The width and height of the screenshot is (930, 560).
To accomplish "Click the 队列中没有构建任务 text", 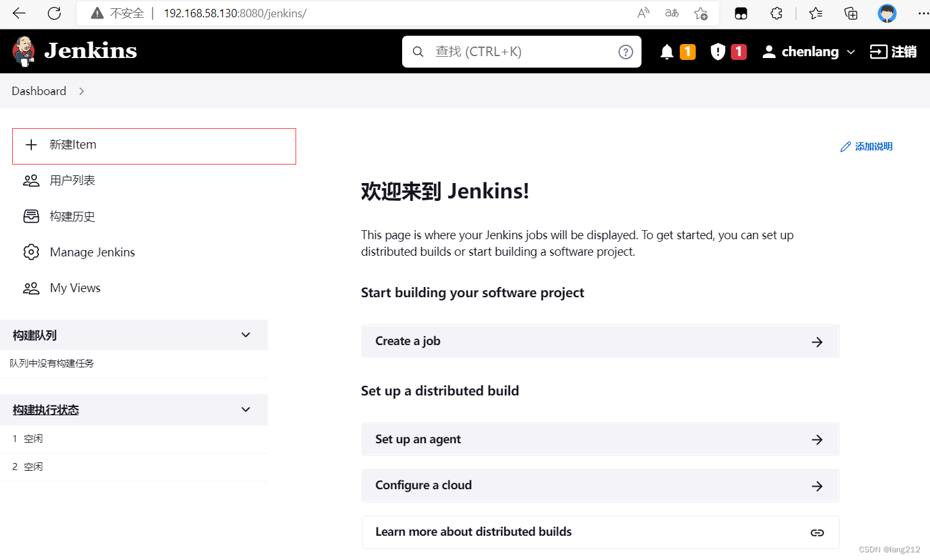I will [x=52, y=364].
